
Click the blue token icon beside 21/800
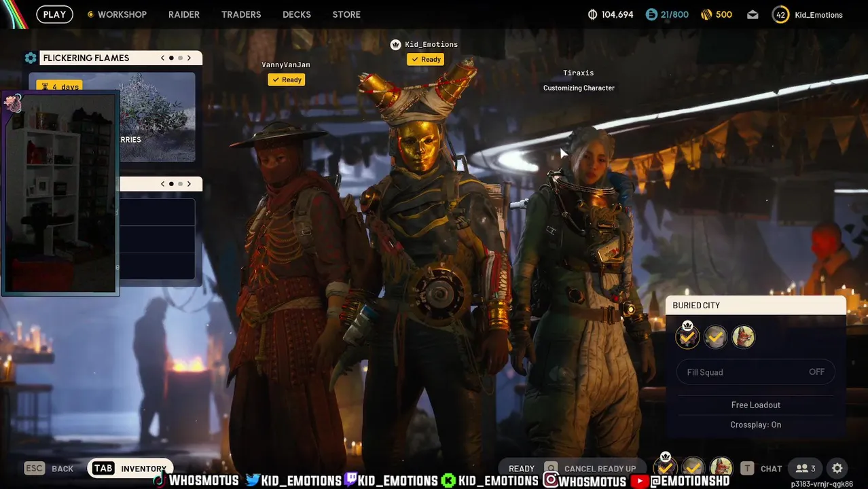tap(651, 14)
